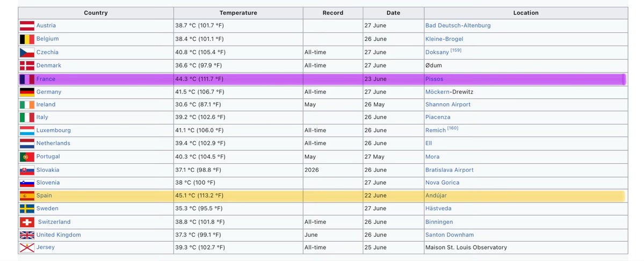Screen dimensions: 644x261
Task: Click the Denmark flag icon
Action: (x=27, y=66)
